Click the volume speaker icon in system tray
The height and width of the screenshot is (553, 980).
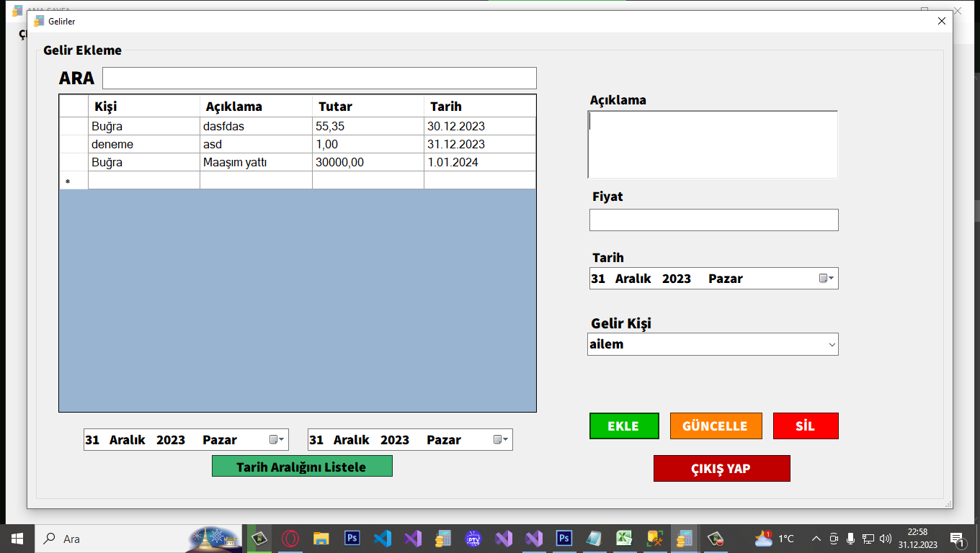point(886,539)
